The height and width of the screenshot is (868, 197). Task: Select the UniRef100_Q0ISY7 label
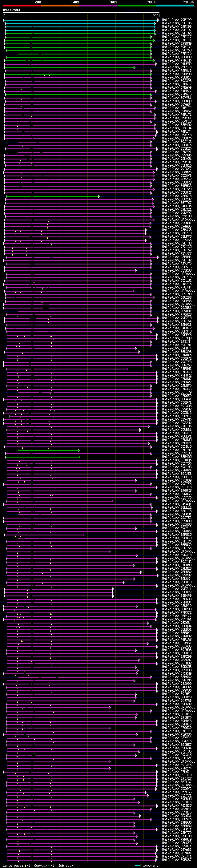coord(177,169)
